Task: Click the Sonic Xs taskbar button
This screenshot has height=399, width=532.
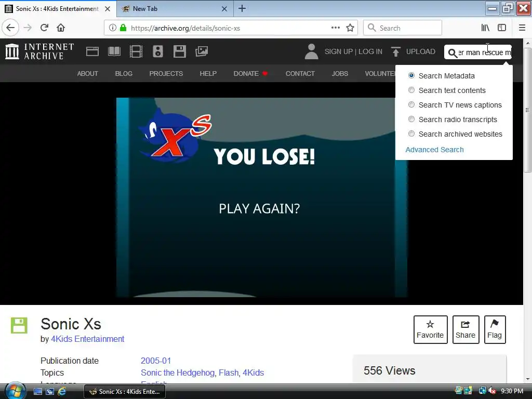Action: click(125, 392)
